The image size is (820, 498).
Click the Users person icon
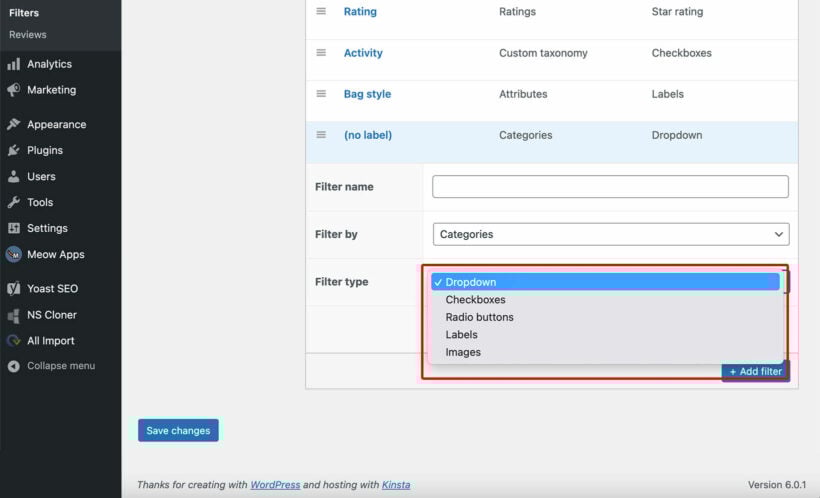pyautogui.click(x=14, y=177)
